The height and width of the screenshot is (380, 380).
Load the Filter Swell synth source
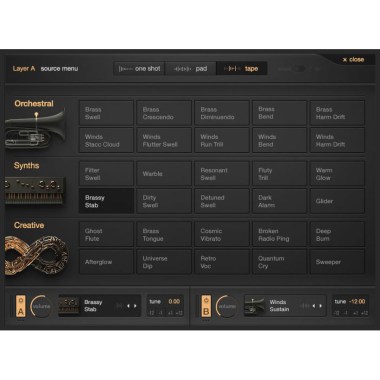pyautogui.click(x=106, y=174)
